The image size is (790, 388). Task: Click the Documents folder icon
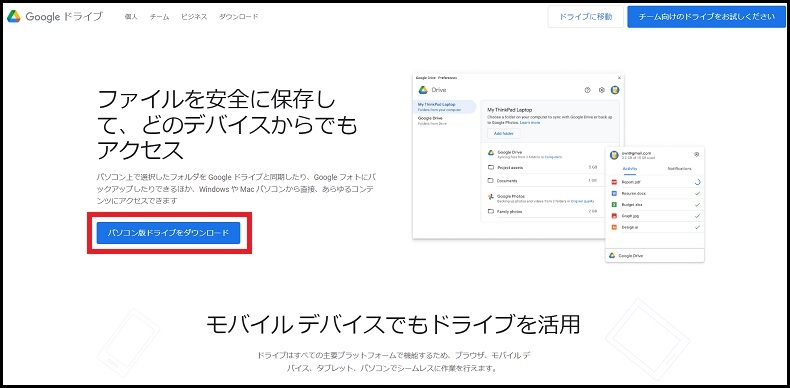point(491,180)
